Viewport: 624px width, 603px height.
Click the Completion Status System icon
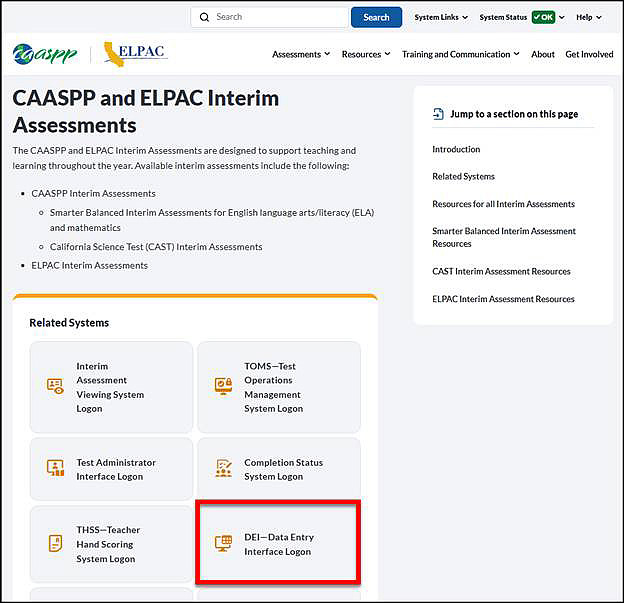[x=224, y=468]
